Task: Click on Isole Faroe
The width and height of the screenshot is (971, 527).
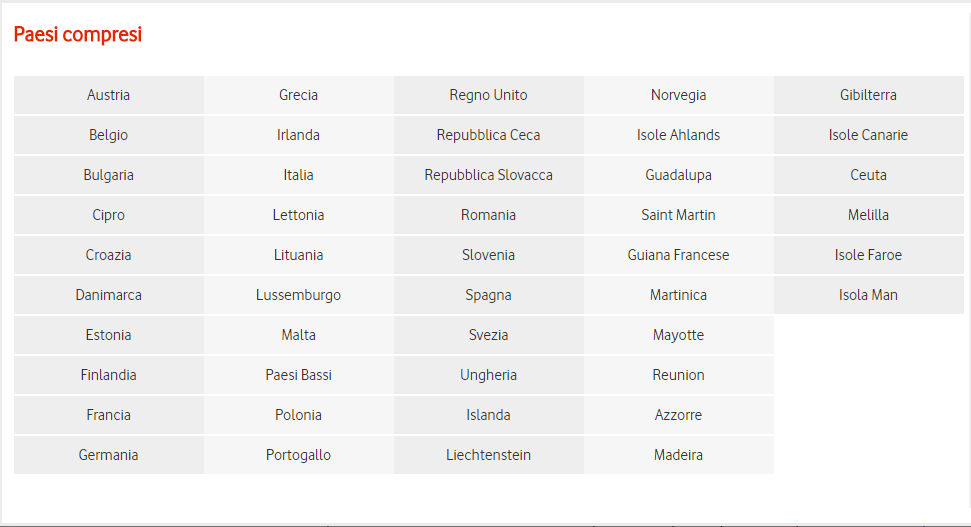Action: point(868,255)
